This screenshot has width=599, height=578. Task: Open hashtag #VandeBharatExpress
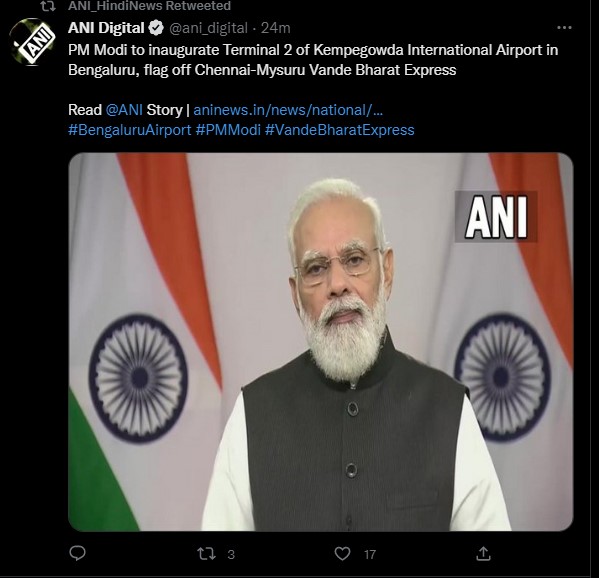tap(340, 130)
